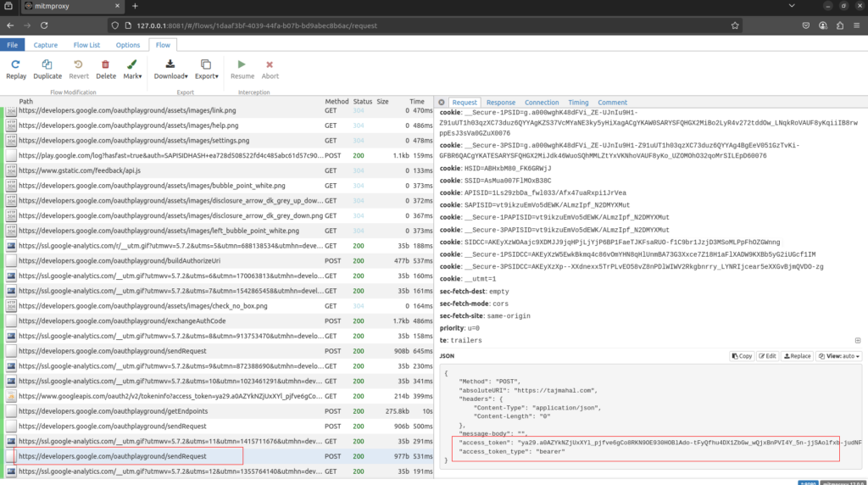
Task: Click the Abort interception icon
Action: (270, 69)
